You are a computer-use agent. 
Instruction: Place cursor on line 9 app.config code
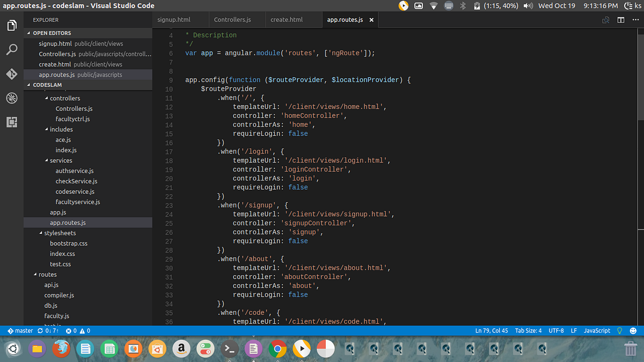tap(298, 80)
